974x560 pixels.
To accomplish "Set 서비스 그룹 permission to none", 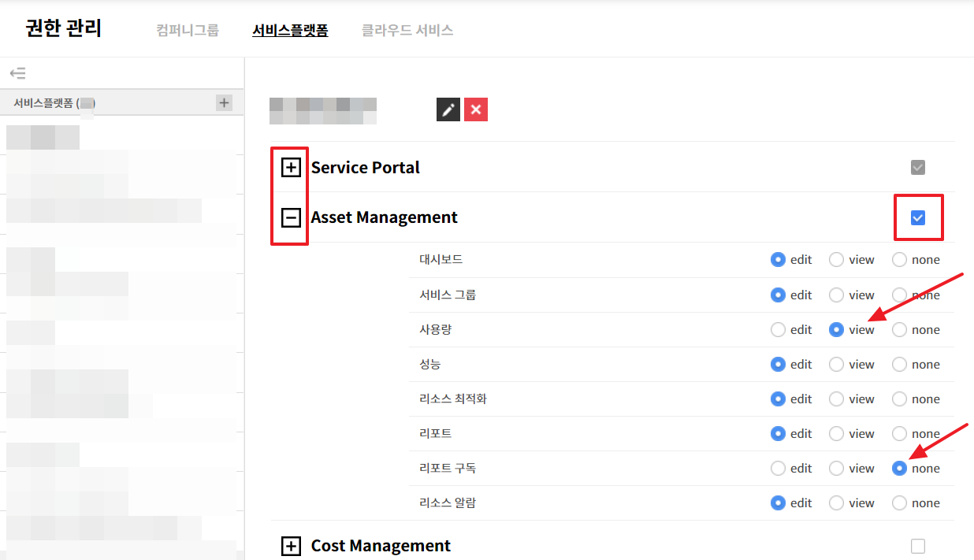I will (899, 295).
